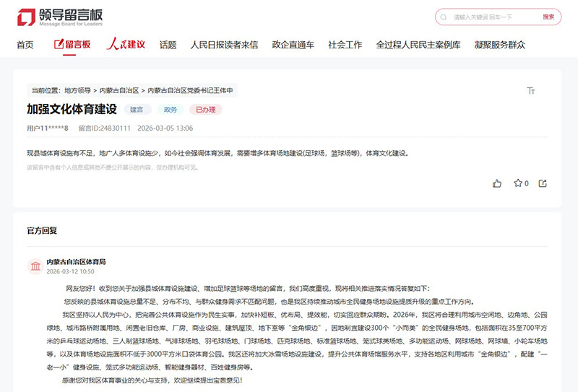Open 全过程人民民主案例库 menu item
578x392 pixels.
[x=418, y=45]
